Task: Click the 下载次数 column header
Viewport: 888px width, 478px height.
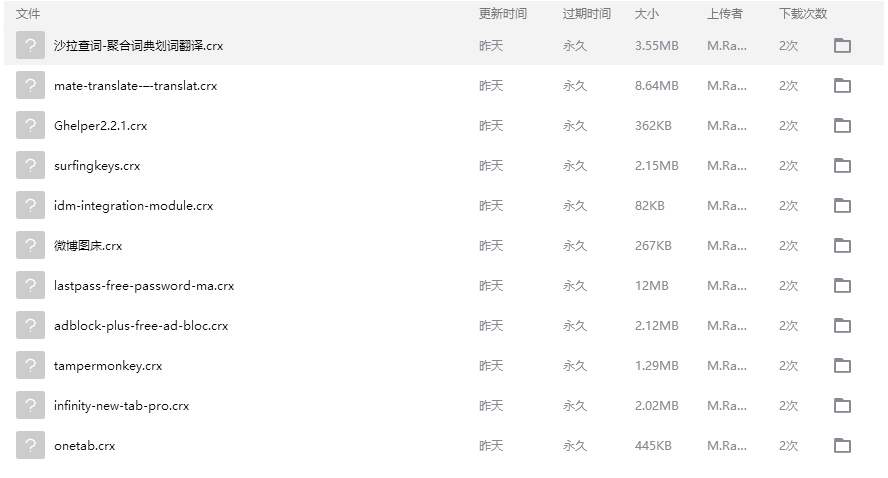Action: [803, 14]
